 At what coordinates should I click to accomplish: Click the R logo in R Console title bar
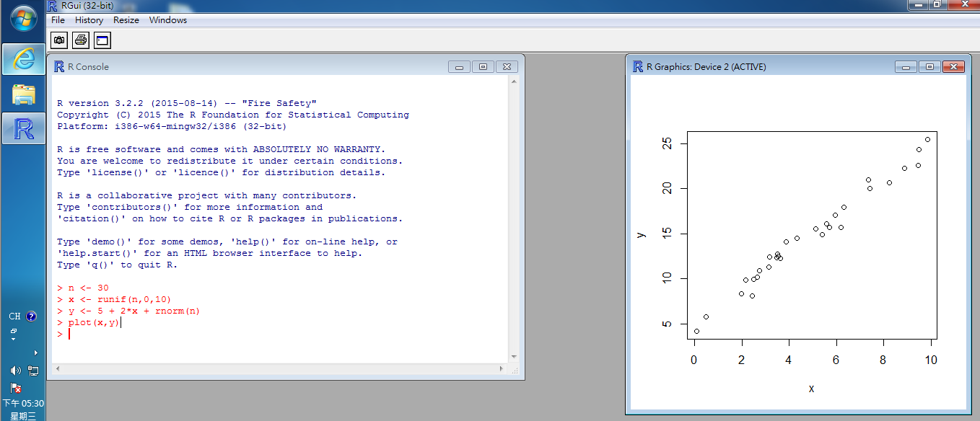pyautogui.click(x=59, y=67)
